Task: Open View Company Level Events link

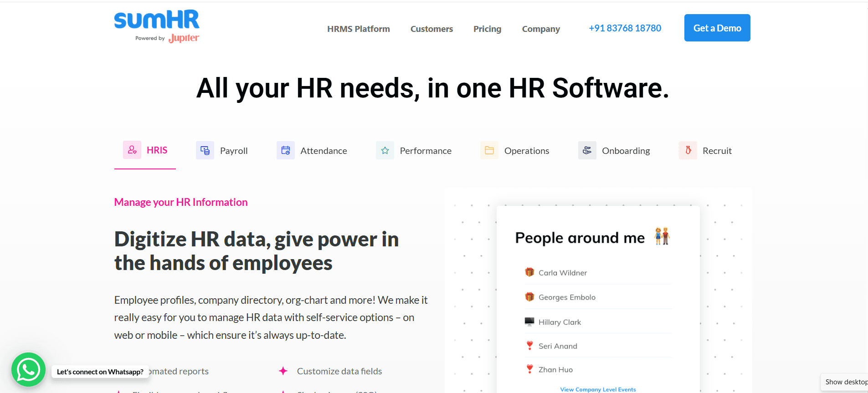Action: [x=598, y=389]
